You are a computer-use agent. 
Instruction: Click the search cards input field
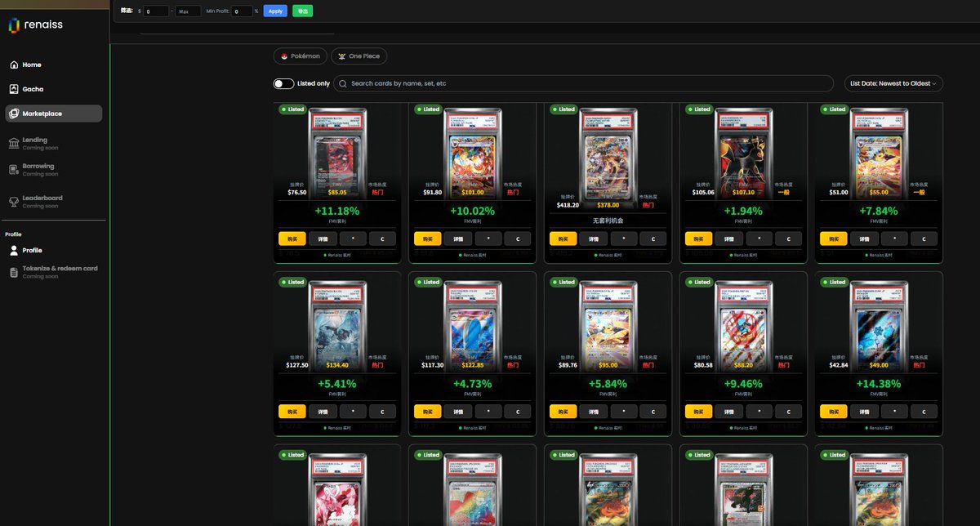coord(583,83)
